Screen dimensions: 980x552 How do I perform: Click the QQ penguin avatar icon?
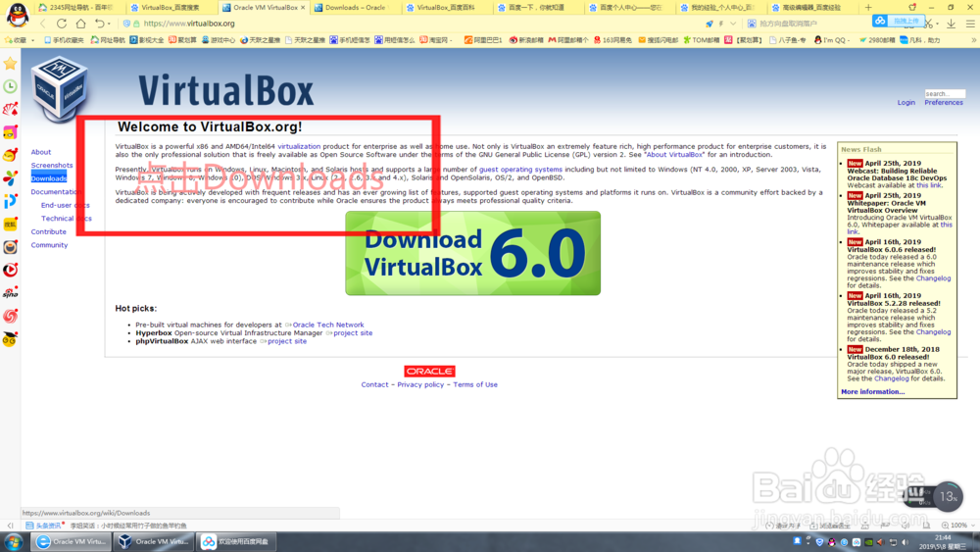pos(17,15)
